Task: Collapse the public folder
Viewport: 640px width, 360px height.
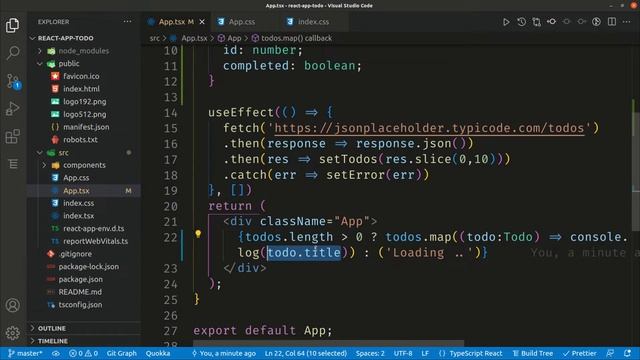Action: point(84,64)
